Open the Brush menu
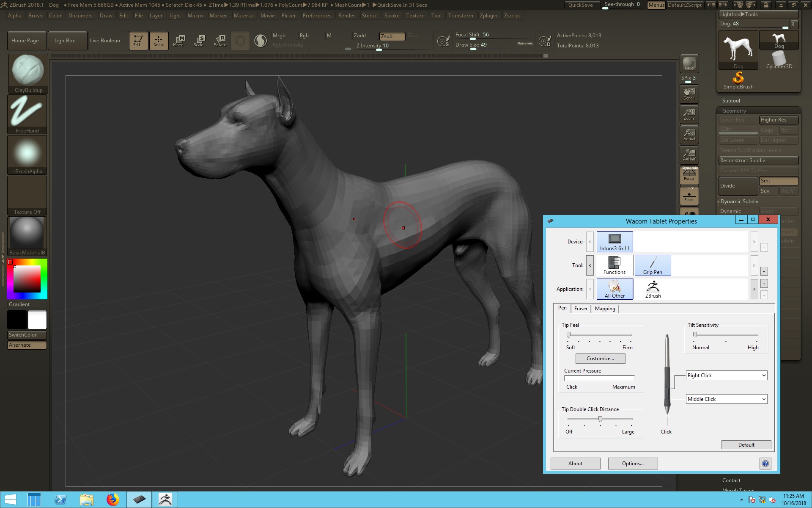Image resolution: width=812 pixels, height=508 pixels. pyautogui.click(x=35, y=16)
